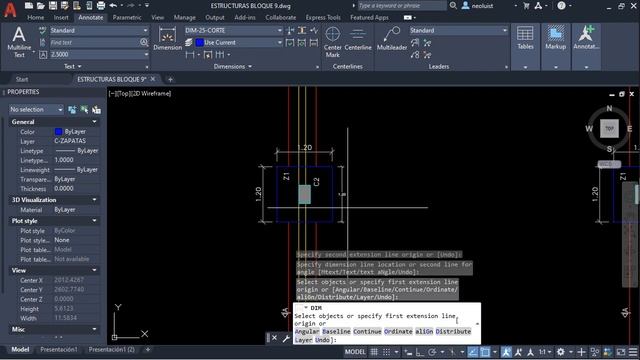Click the toggle PICKADD icon in Properties

click(x=72, y=109)
